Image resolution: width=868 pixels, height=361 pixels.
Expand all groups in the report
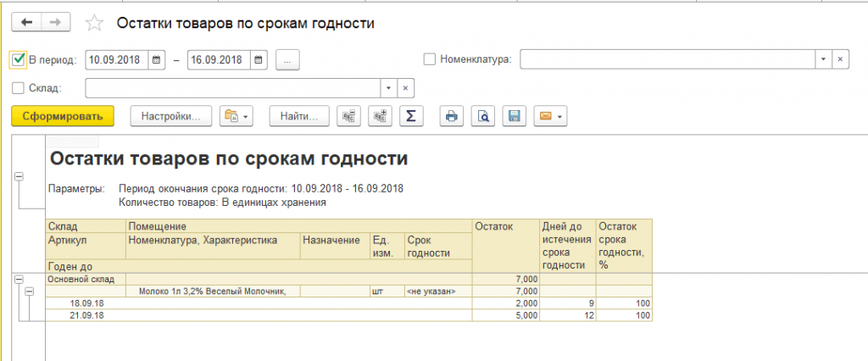(380, 116)
